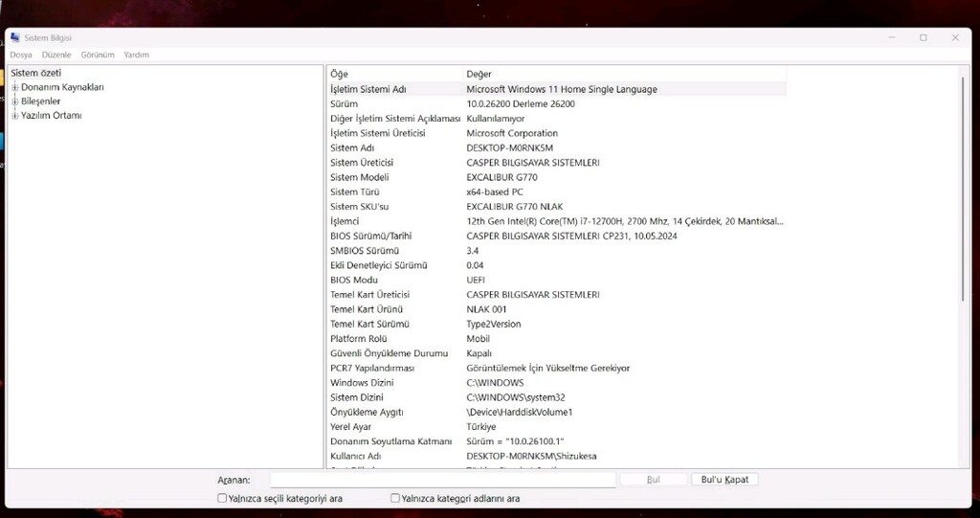Select the PCR7 Yapılandırması row
This screenshot has width=980, height=518.
[x=556, y=368]
